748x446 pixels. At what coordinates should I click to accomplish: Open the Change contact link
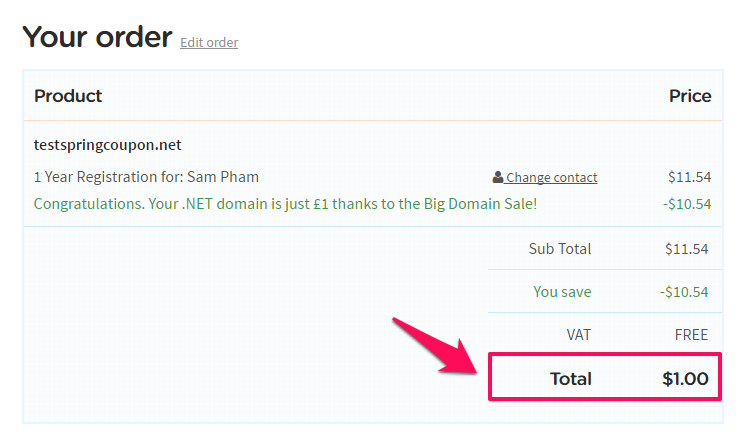(x=551, y=177)
